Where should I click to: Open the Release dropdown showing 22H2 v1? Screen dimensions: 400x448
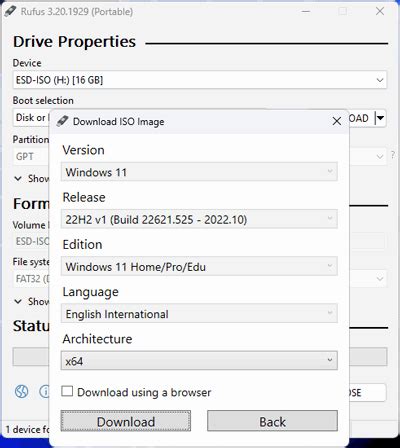[x=199, y=219]
